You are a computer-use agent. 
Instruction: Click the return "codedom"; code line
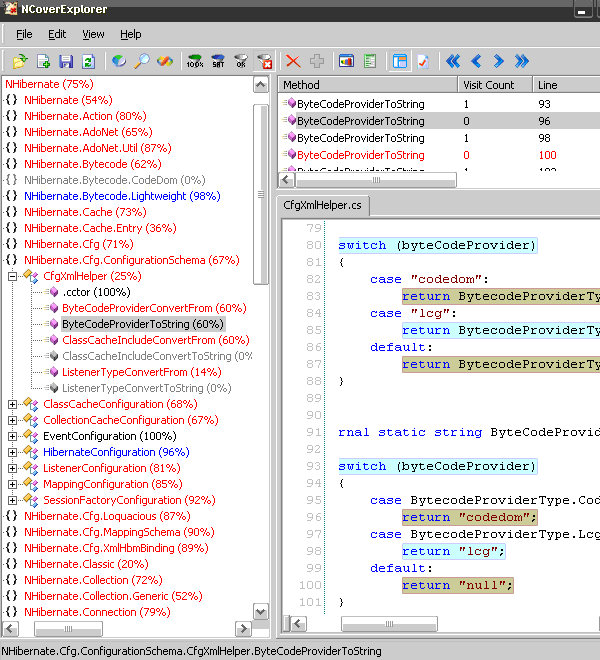tap(470, 517)
